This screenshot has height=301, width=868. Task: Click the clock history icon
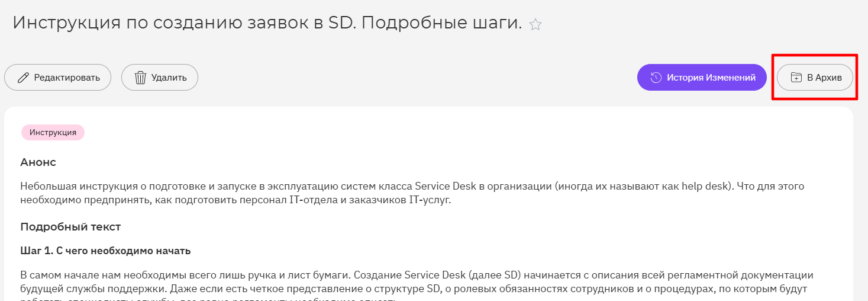[656, 78]
